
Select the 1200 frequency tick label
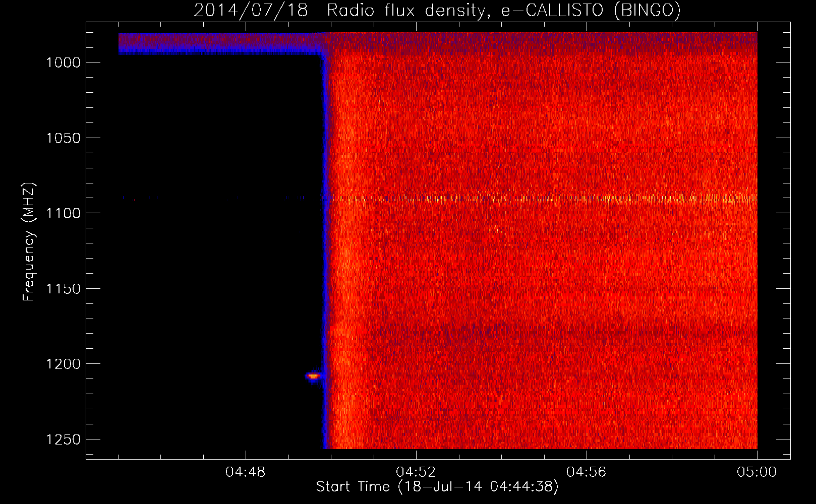pyautogui.click(x=63, y=364)
